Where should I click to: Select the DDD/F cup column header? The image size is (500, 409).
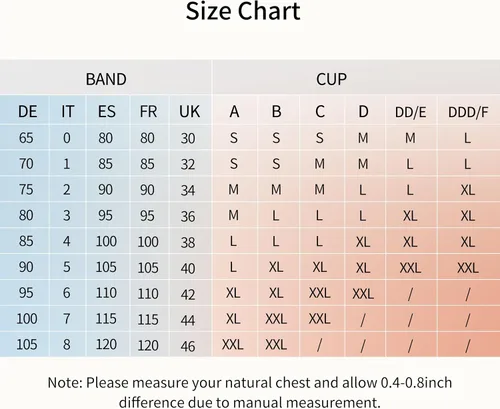(468, 111)
